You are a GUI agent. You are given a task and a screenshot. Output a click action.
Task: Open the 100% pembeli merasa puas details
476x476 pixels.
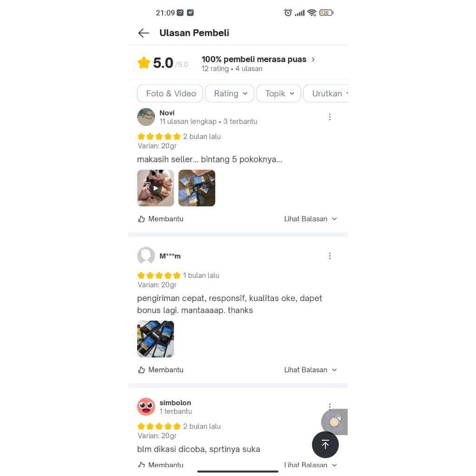pos(258,59)
